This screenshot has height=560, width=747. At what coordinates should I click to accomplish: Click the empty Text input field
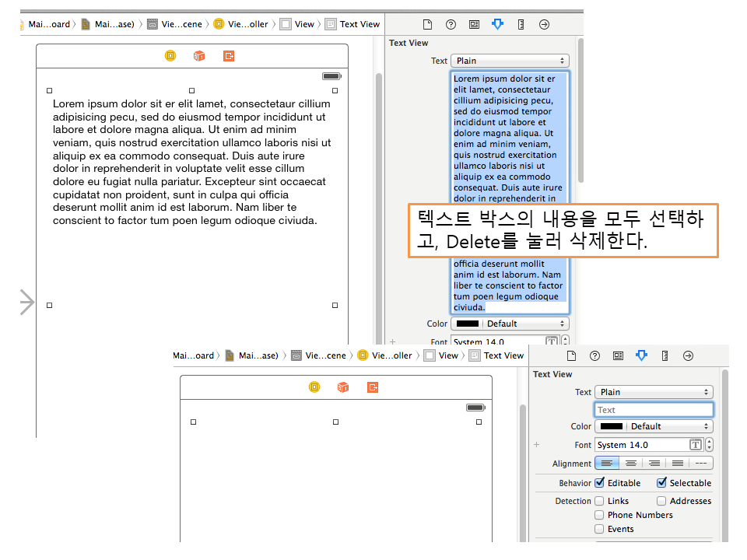click(654, 410)
